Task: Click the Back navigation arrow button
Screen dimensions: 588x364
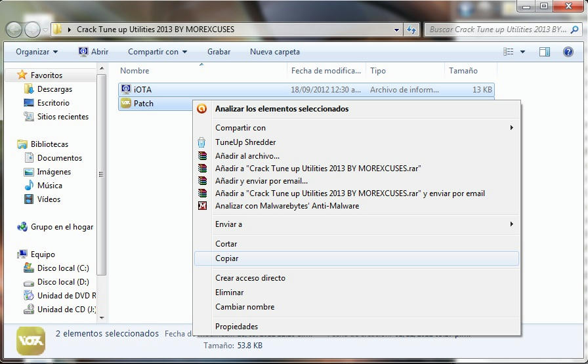Action: click(14, 30)
